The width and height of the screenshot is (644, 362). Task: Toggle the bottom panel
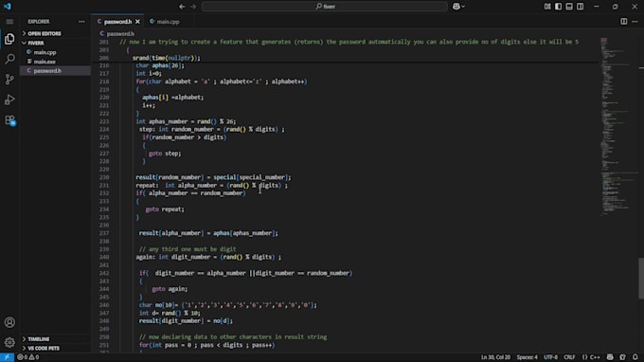coord(569,7)
